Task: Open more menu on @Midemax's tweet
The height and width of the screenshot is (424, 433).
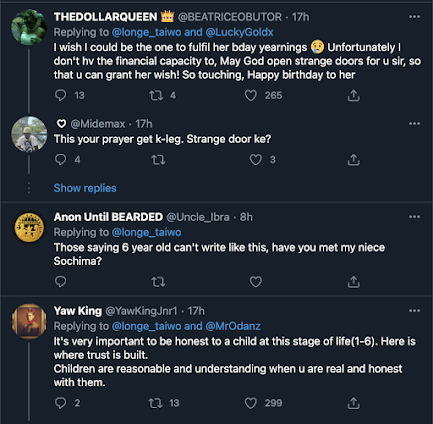Action: (414, 124)
